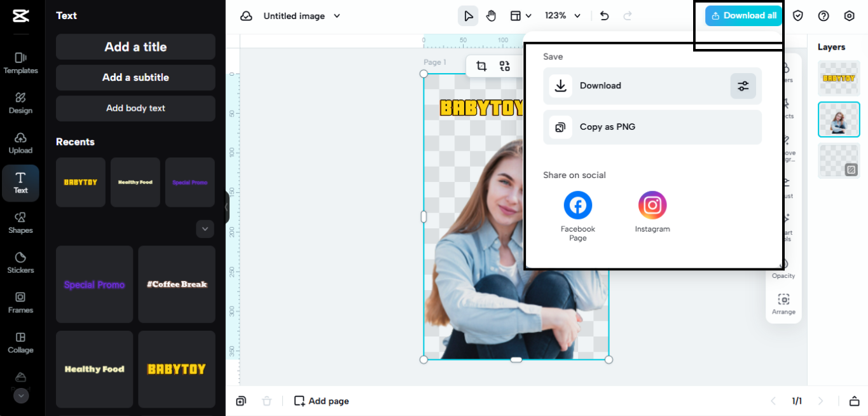Click Add a subtitle button
This screenshot has width=868, height=416.
(135, 78)
